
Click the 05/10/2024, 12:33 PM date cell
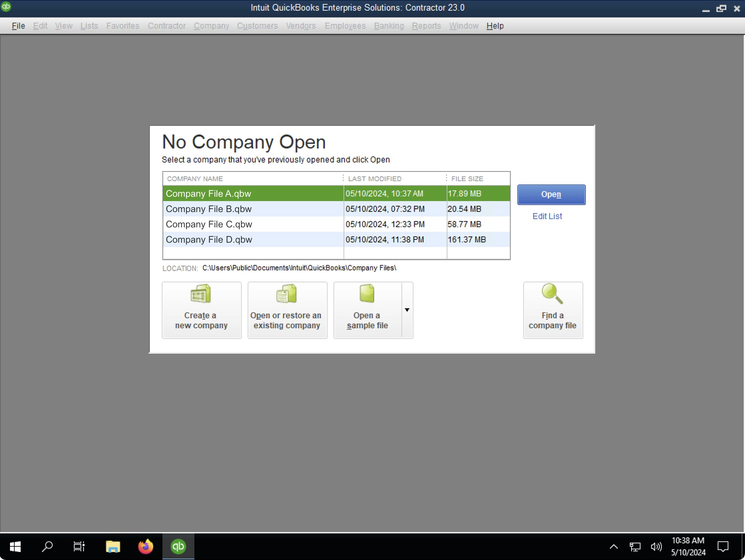[x=395, y=224]
